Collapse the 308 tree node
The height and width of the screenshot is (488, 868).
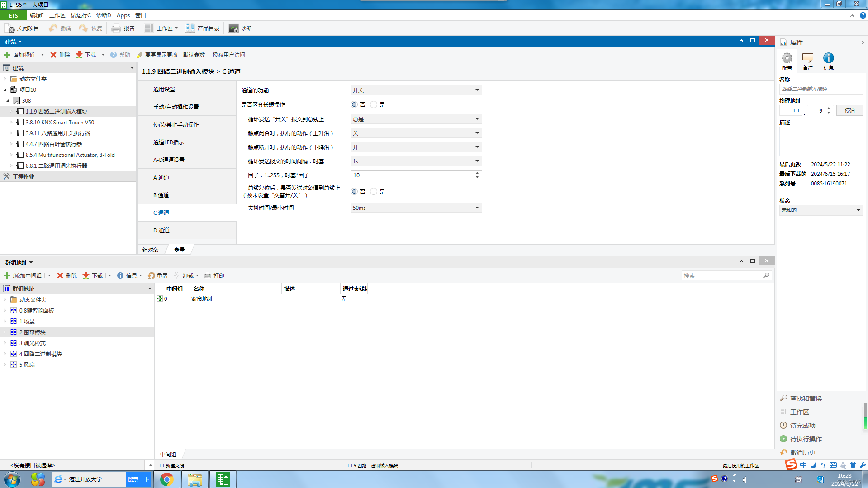click(x=8, y=100)
